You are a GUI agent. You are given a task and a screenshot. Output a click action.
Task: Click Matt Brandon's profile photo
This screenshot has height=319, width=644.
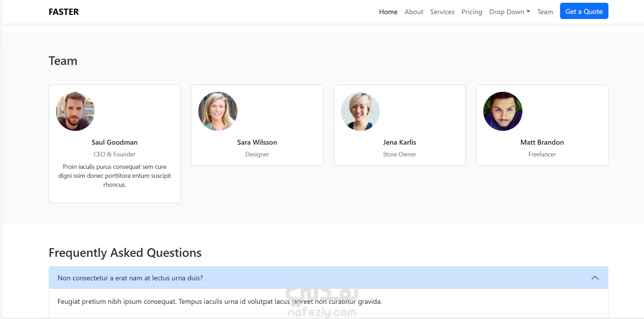point(503,111)
